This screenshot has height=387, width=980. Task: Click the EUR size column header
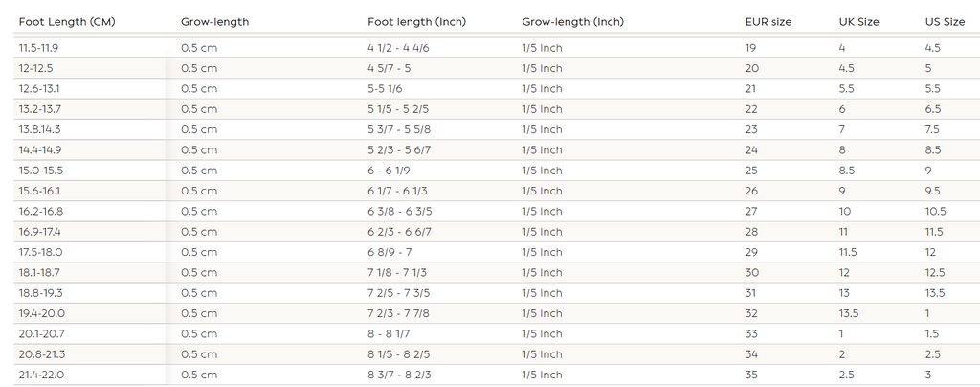tap(768, 22)
